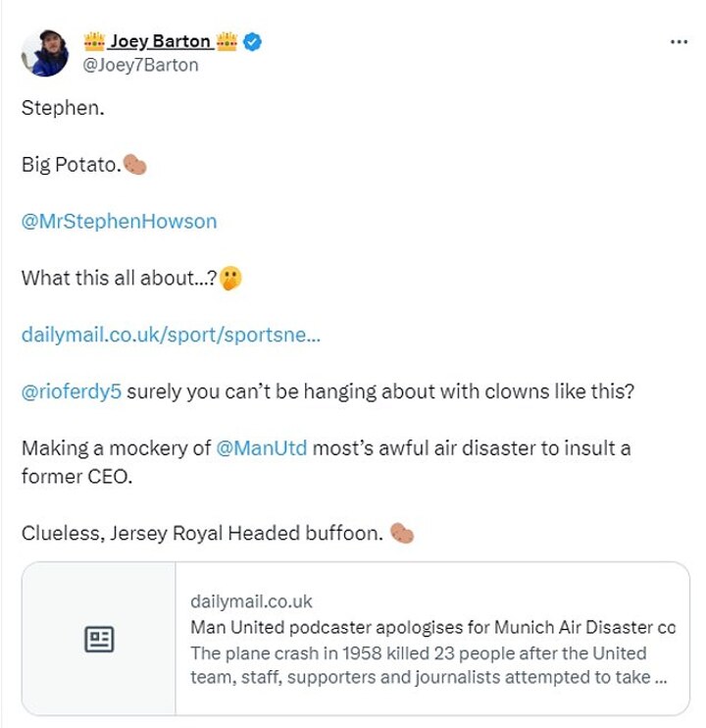The width and height of the screenshot is (706, 728).
Task: Click the potato emoji beside Big Potato
Action: [135, 165]
